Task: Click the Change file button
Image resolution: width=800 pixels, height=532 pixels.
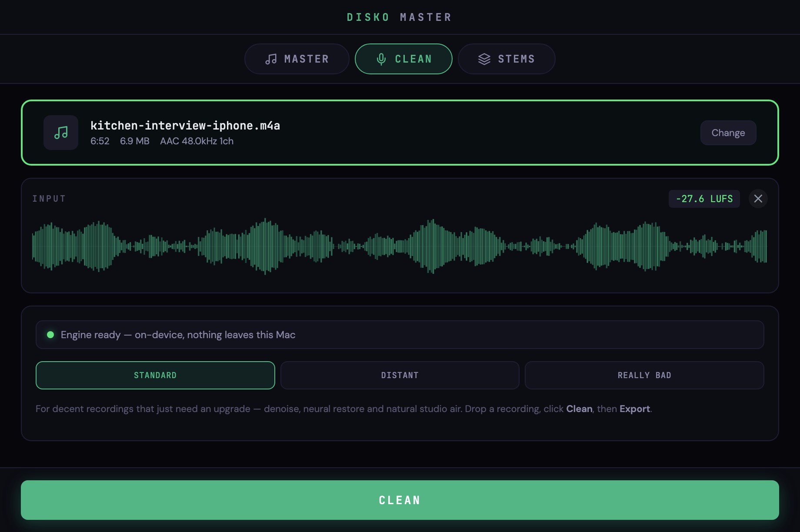Action: [x=728, y=133]
